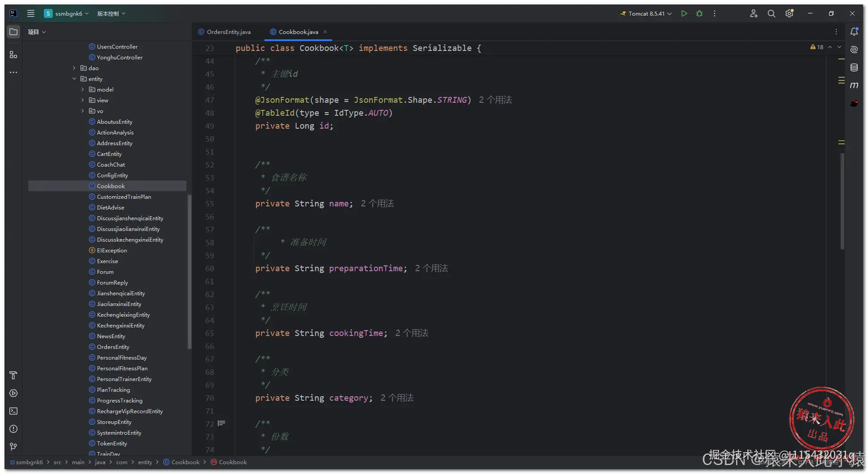The width and height of the screenshot is (868, 474).
Task: Select OrdersEntity in project tree
Action: pos(113,347)
